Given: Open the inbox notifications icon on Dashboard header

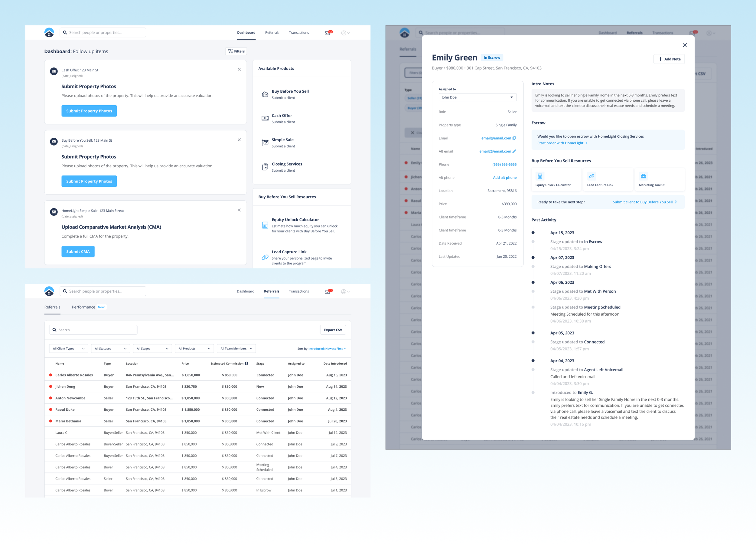Looking at the screenshot, I should click(328, 33).
